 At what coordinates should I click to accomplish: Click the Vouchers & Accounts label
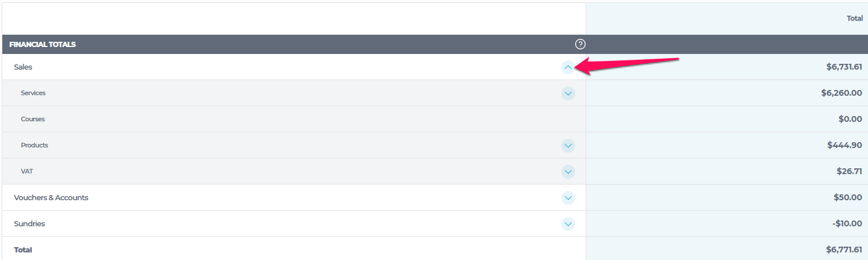pos(51,198)
